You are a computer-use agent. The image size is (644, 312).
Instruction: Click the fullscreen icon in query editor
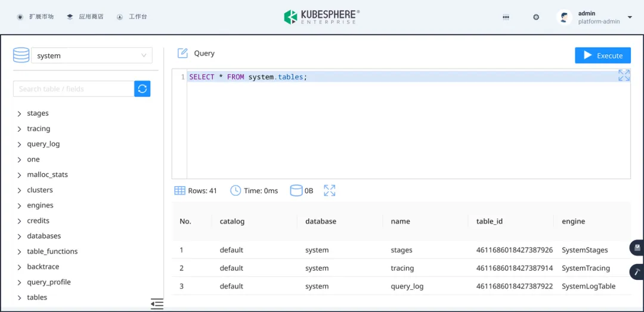pyautogui.click(x=624, y=75)
